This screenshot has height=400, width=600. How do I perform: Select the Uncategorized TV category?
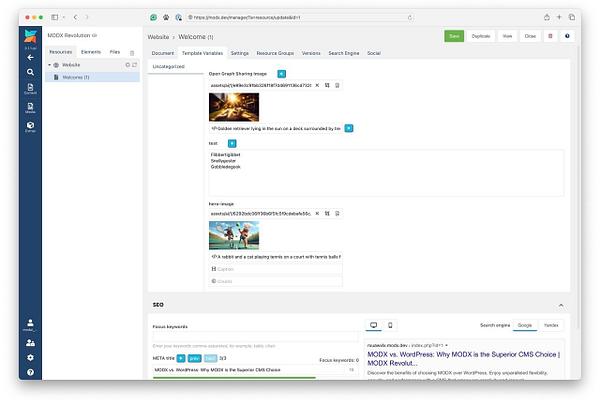click(176, 67)
